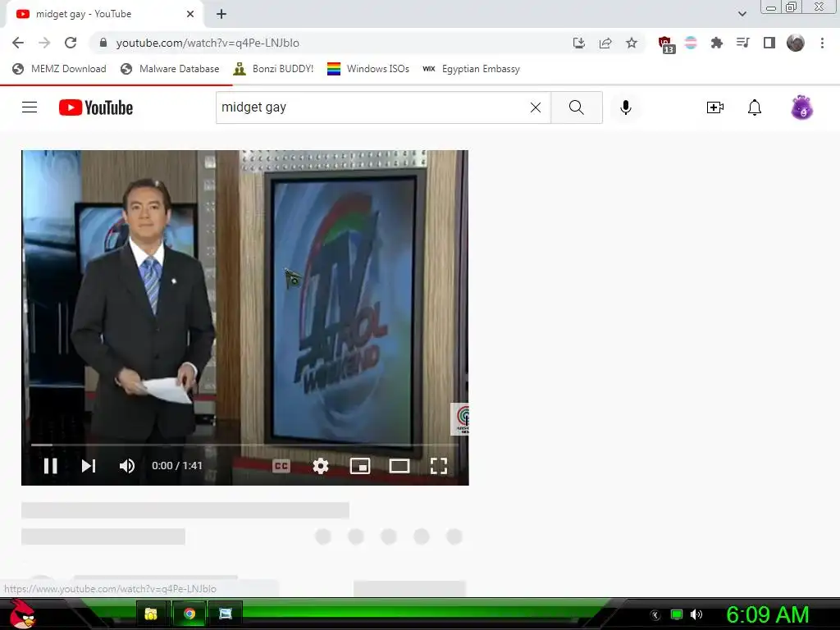Share this page icon
The height and width of the screenshot is (630, 840).
[605, 43]
